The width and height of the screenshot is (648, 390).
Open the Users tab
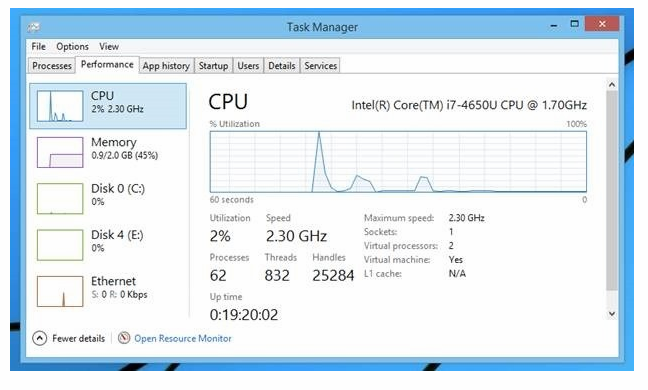pos(248,66)
